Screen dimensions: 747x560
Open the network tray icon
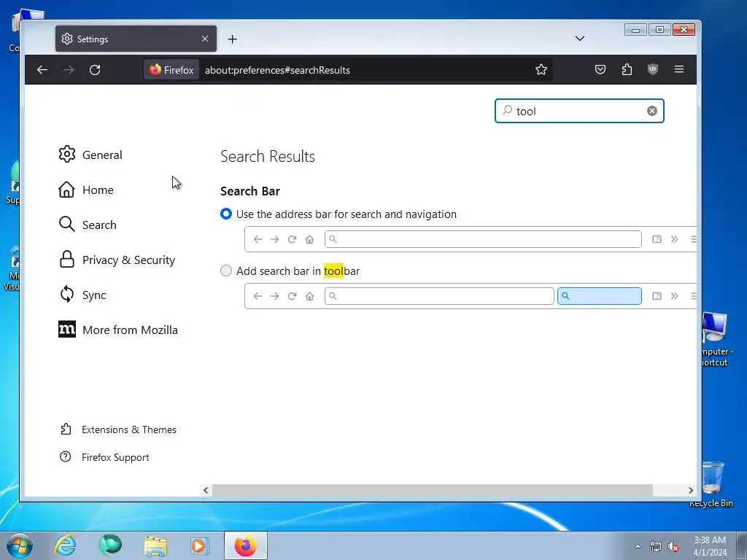(656, 547)
